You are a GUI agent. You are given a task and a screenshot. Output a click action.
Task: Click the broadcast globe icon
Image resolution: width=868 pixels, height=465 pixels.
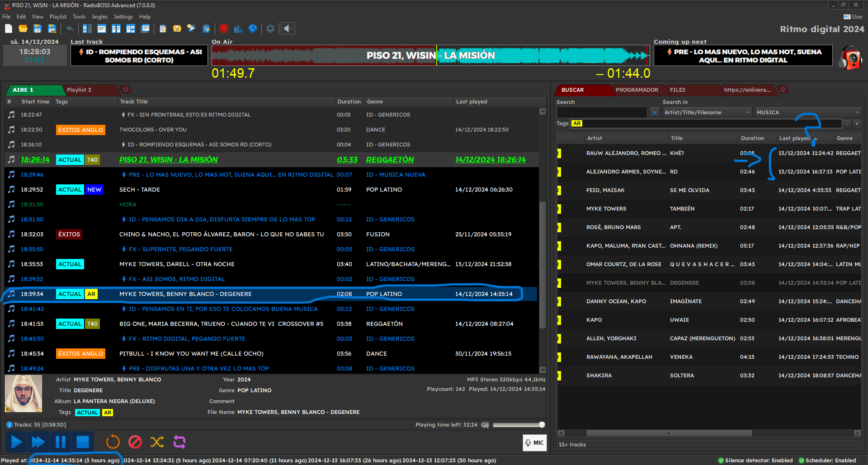pyautogui.click(x=253, y=28)
